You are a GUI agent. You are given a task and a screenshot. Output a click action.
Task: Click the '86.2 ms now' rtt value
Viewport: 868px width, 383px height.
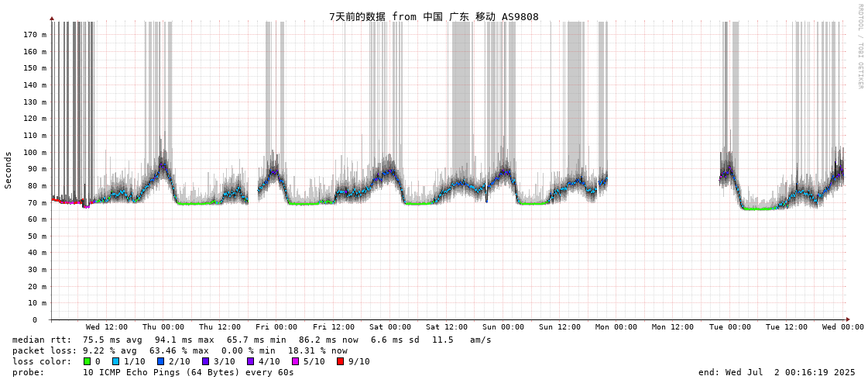tap(328, 340)
